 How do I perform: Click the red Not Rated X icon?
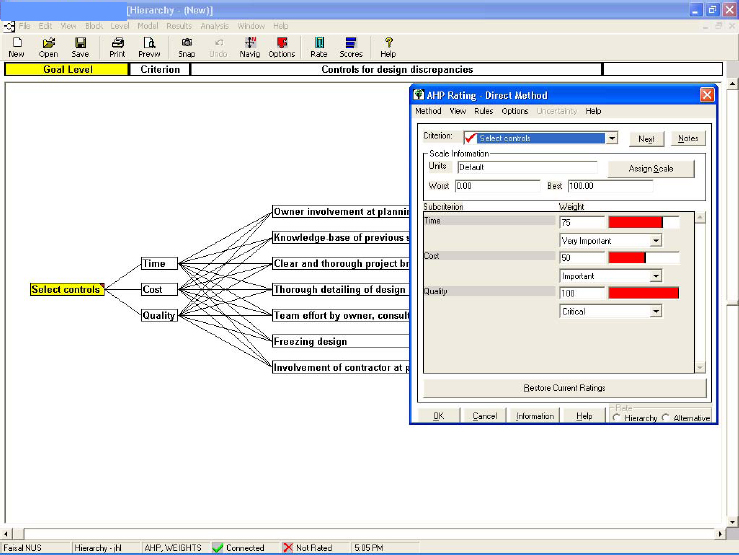(x=288, y=547)
